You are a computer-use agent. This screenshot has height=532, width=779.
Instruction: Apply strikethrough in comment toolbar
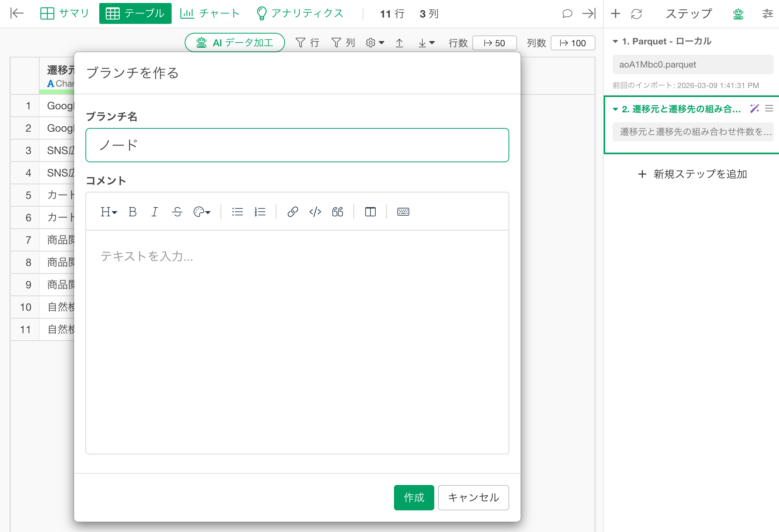pyautogui.click(x=177, y=212)
